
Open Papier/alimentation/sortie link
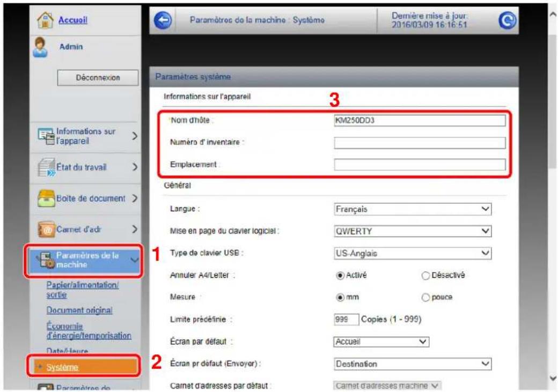point(83,290)
